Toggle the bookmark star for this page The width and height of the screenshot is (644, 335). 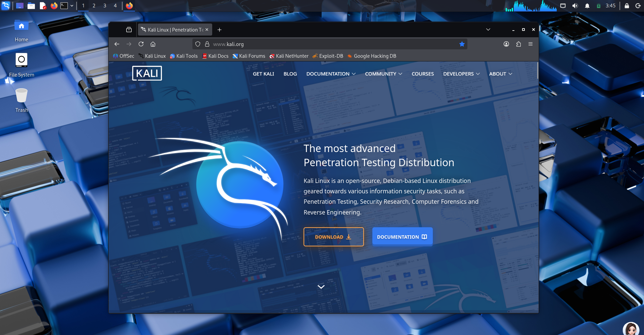(462, 44)
